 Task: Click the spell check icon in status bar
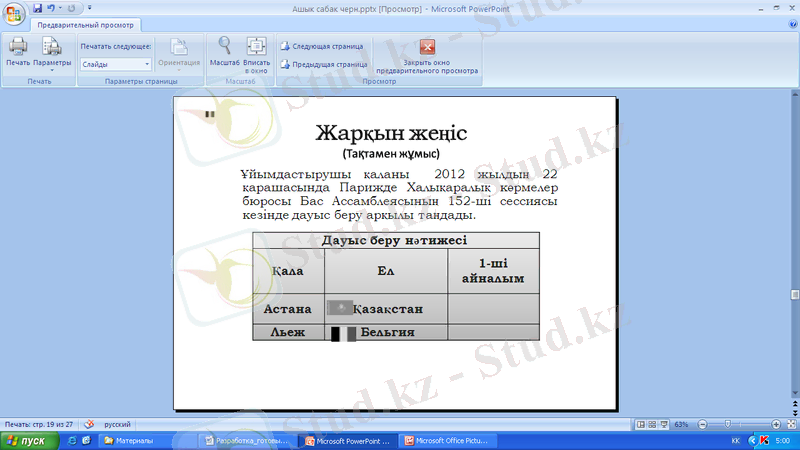[x=90, y=424]
